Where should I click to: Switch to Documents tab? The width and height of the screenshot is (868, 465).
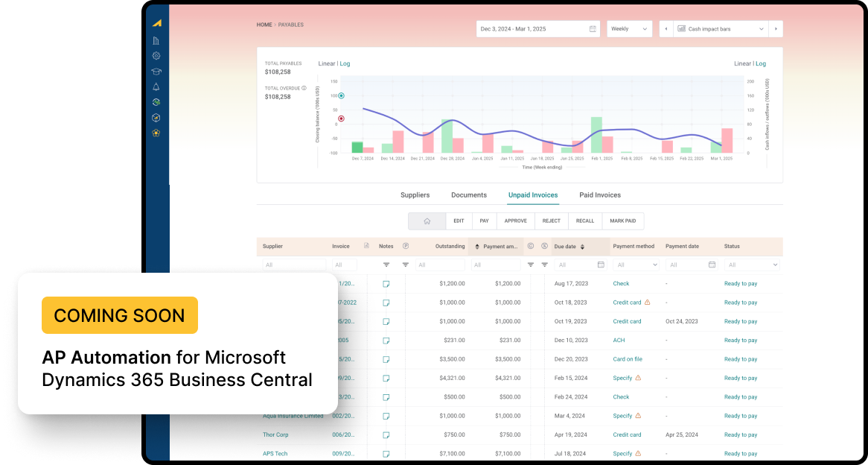[x=469, y=195]
